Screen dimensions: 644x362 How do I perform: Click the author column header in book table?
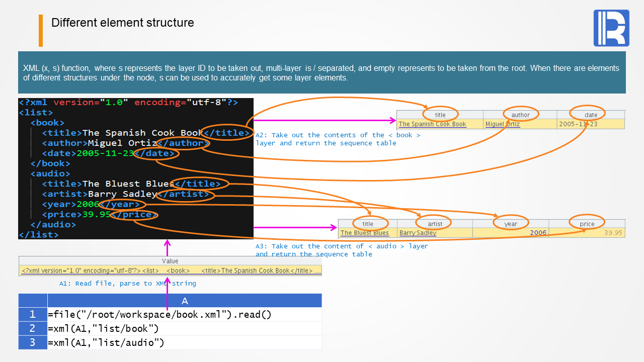click(x=520, y=115)
